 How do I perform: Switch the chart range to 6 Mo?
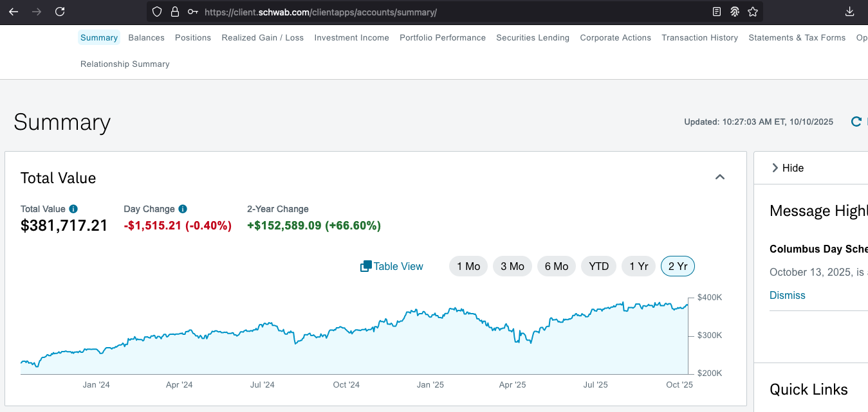click(x=556, y=266)
